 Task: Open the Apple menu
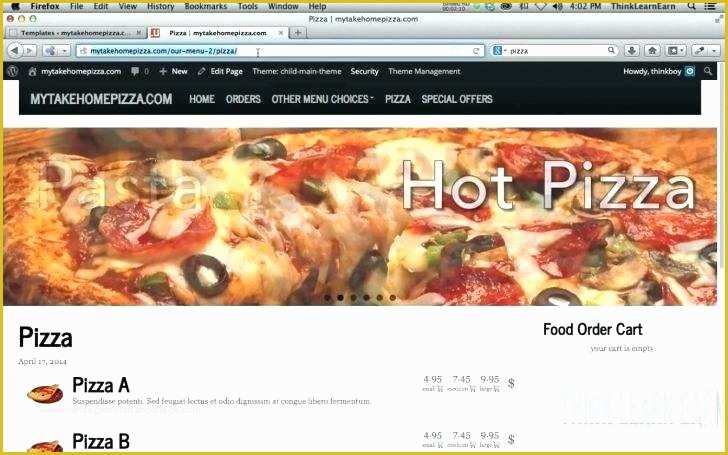tap(15, 6)
